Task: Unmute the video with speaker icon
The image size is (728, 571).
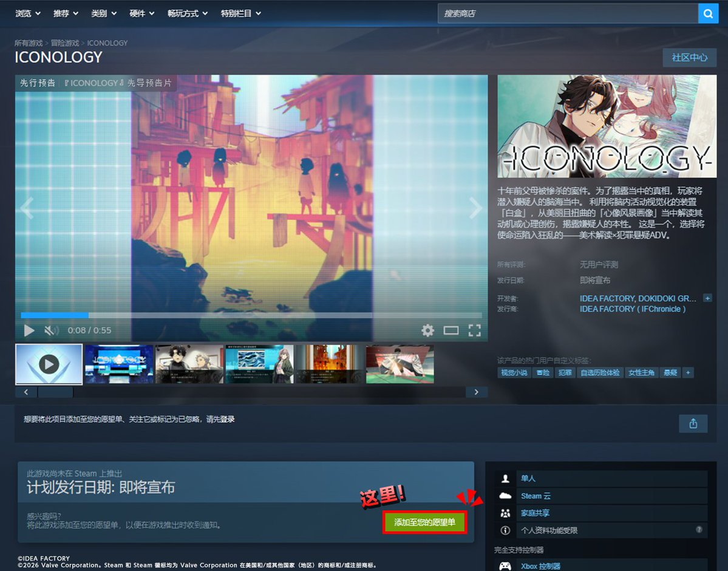Action: [x=51, y=330]
